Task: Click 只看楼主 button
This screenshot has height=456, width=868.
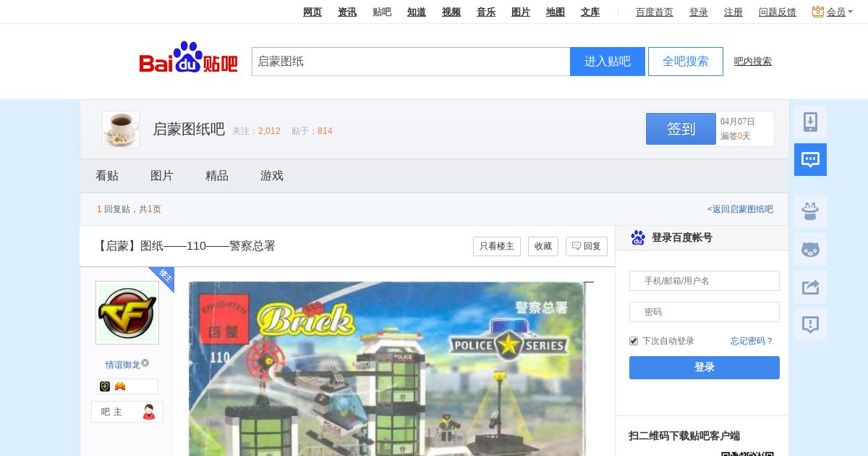Action: coord(497,246)
